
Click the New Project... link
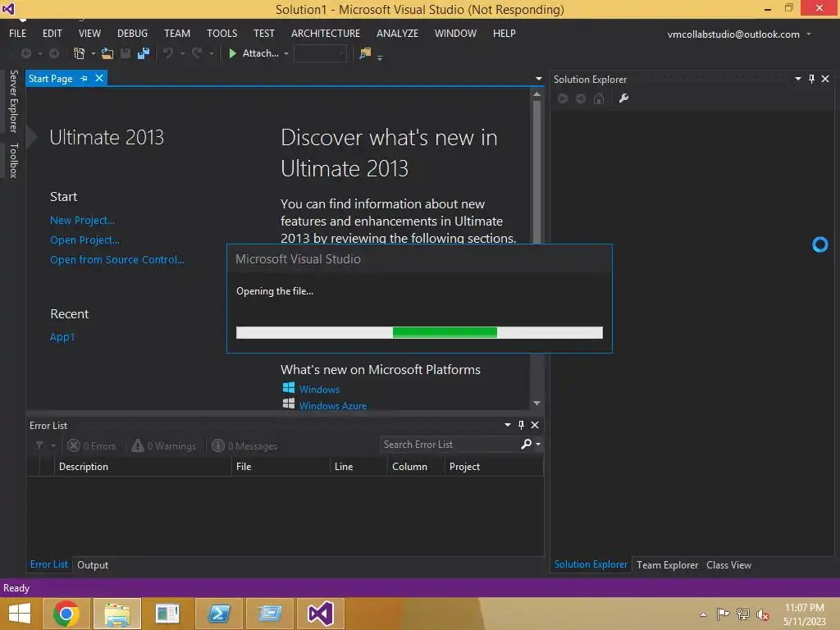pyautogui.click(x=83, y=220)
